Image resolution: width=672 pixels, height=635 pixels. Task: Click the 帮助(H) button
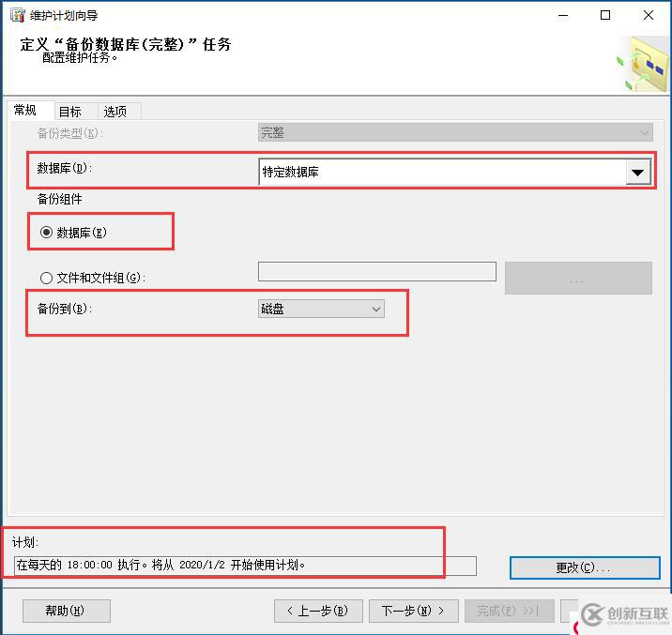click(67, 611)
